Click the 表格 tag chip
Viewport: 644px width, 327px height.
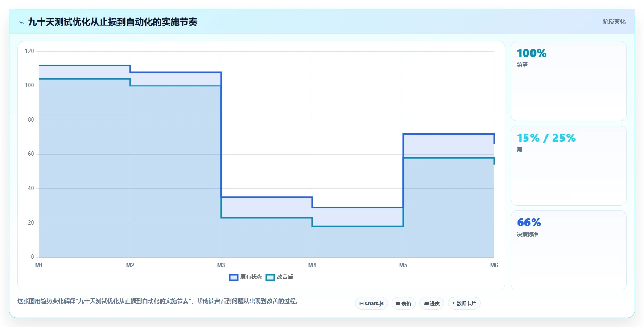click(x=404, y=303)
